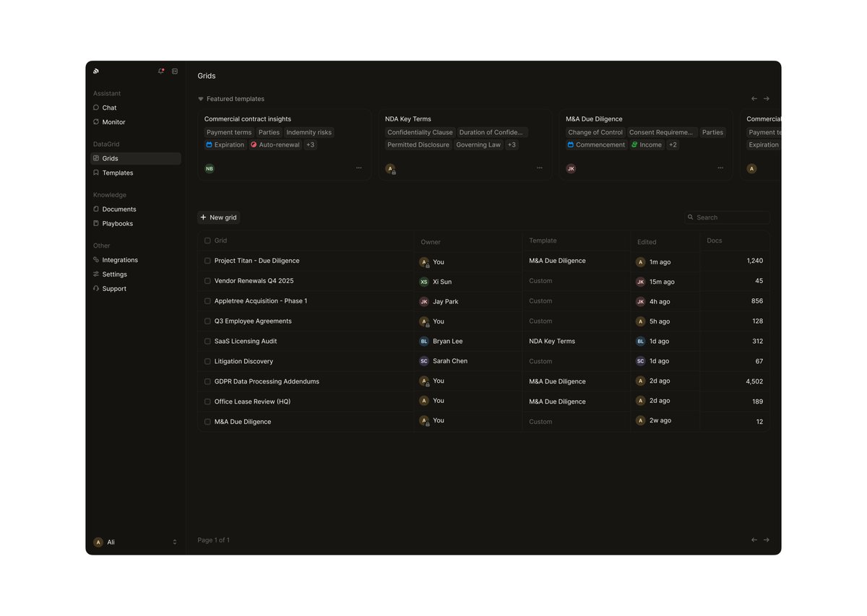Click the Change of Control tag
The width and height of the screenshot is (867, 616).
[595, 132]
